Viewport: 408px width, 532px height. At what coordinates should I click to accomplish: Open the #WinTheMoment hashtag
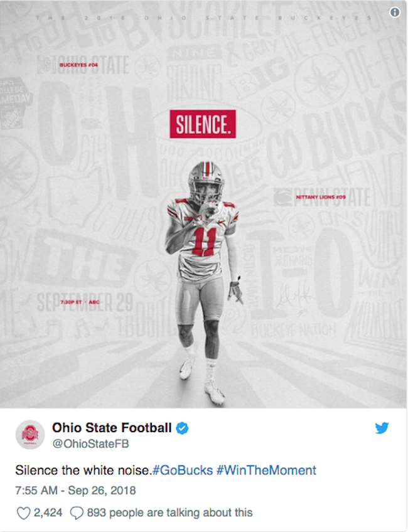coord(266,471)
